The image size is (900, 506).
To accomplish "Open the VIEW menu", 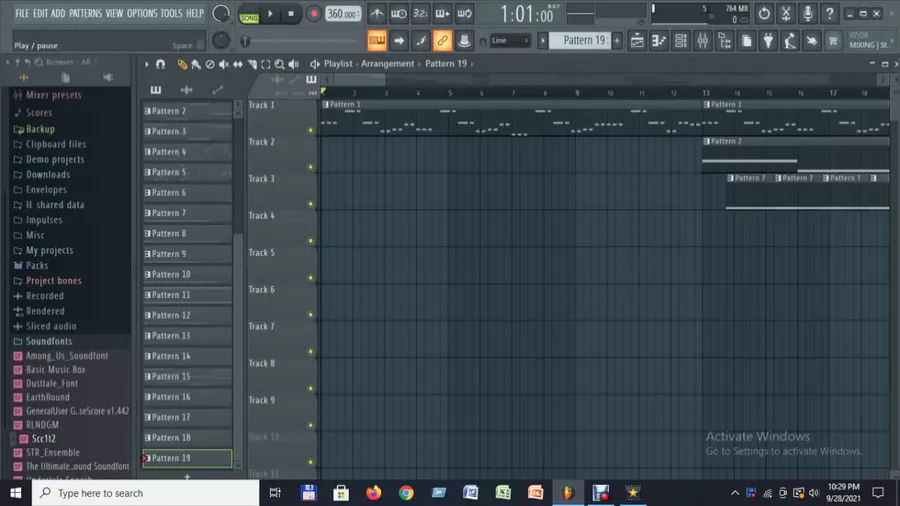I will (x=114, y=13).
